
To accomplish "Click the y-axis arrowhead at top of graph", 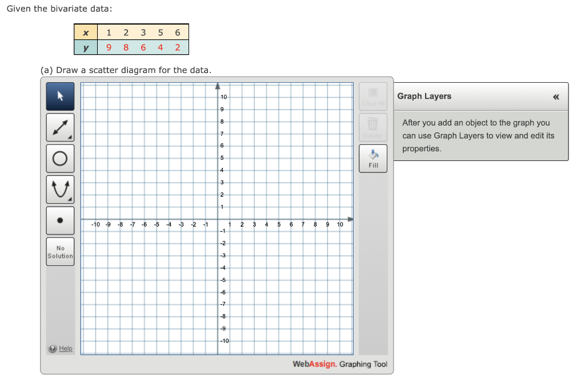I will pyautogui.click(x=218, y=84).
